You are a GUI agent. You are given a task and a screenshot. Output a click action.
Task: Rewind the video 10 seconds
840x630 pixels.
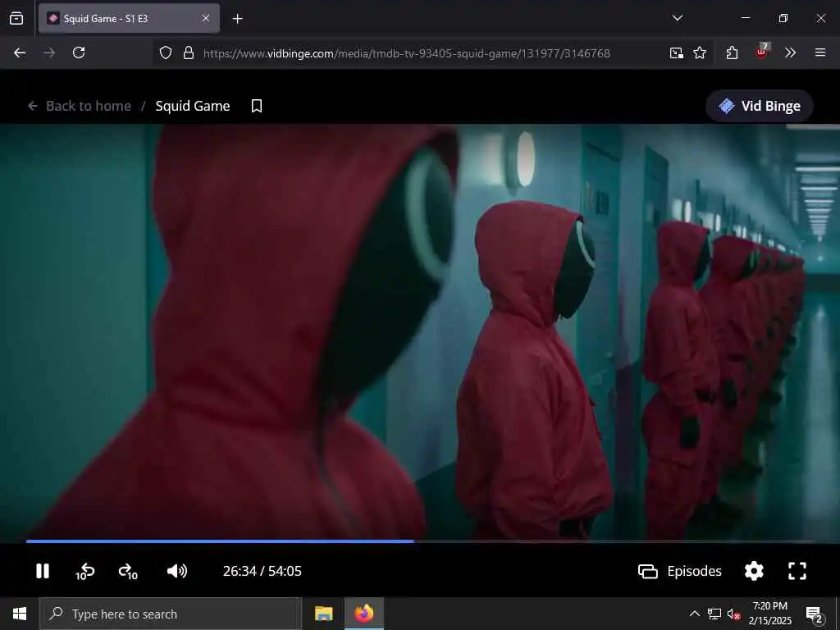coord(84,572)
